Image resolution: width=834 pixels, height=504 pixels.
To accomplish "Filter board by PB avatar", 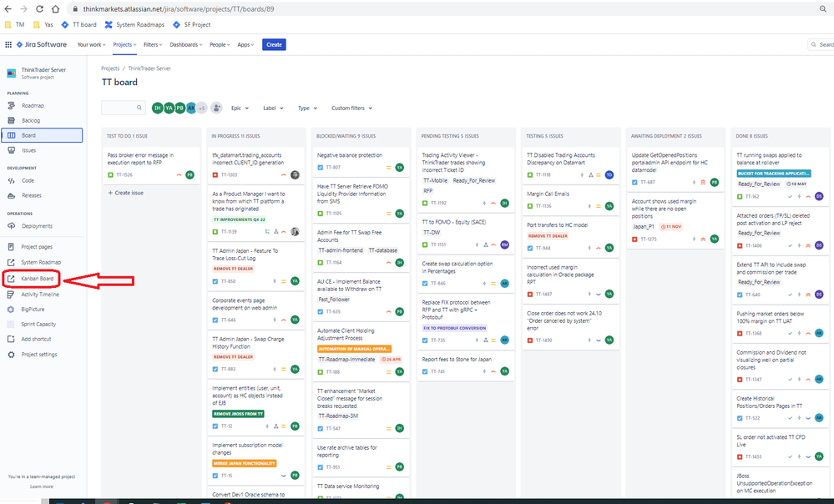I will (179, 108).
